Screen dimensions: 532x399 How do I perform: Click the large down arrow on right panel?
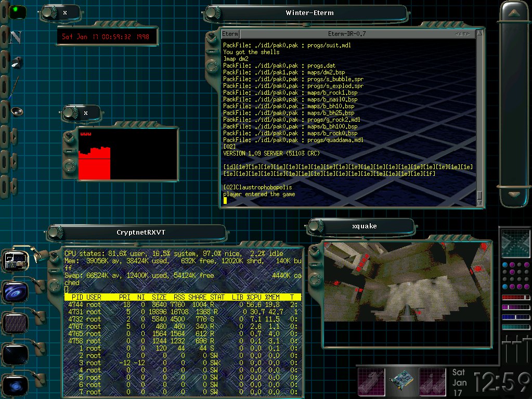(x=514, y=194)
